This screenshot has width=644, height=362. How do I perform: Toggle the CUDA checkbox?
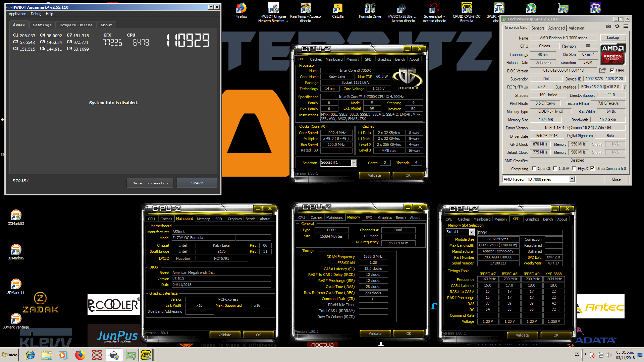(x=555, y=169)
